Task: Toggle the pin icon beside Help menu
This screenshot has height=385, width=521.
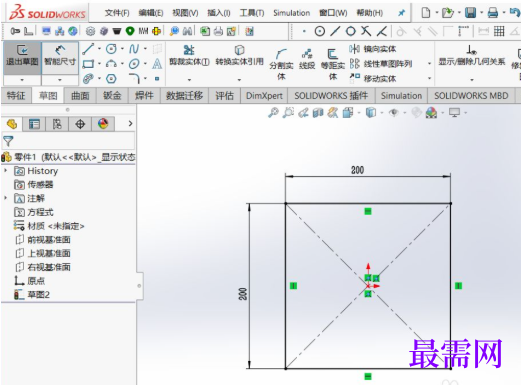Action: point(402,13)
